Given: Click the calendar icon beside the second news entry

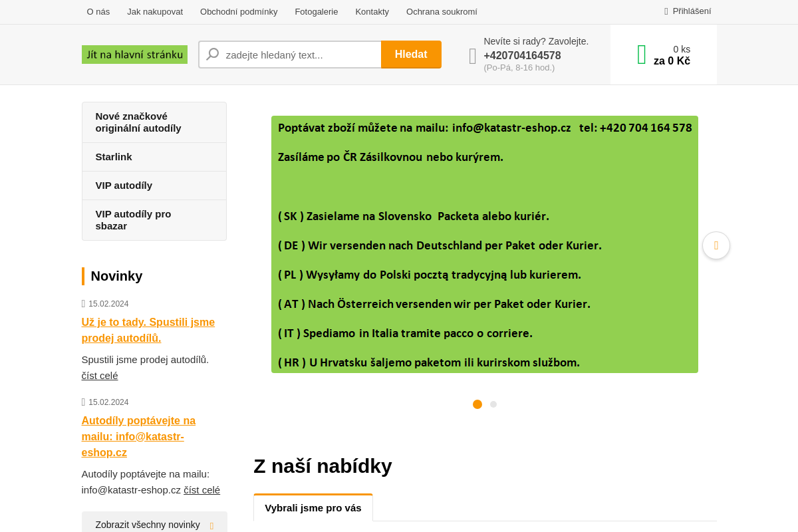Looking at the screenshot, I should [84, 402].
